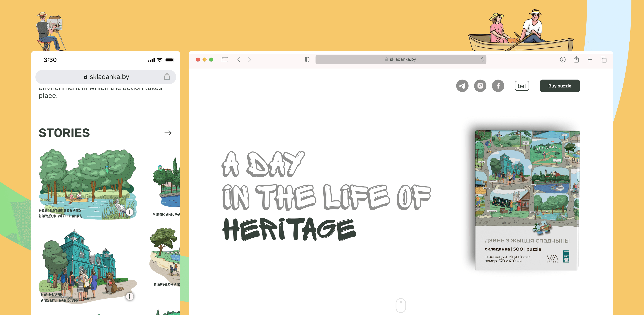Image resolution: width=644 pixels, height=315 pixels.
Task: Go back using the Safari back arrow
Action: coord(239,59)
